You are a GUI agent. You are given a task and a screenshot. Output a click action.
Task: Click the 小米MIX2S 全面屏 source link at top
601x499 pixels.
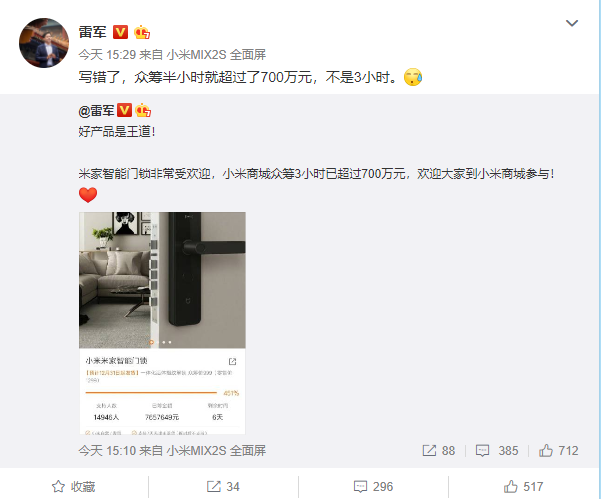point(216,54)
